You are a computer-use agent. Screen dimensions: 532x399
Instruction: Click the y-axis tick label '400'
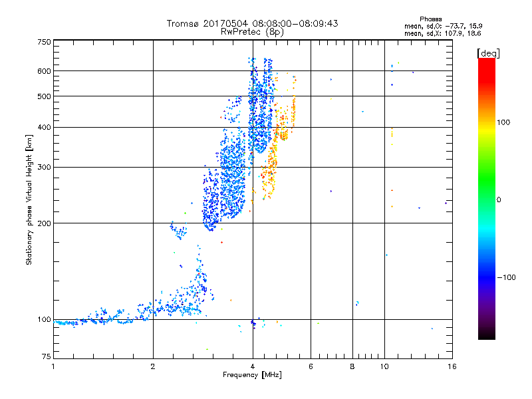click(44, 127)
